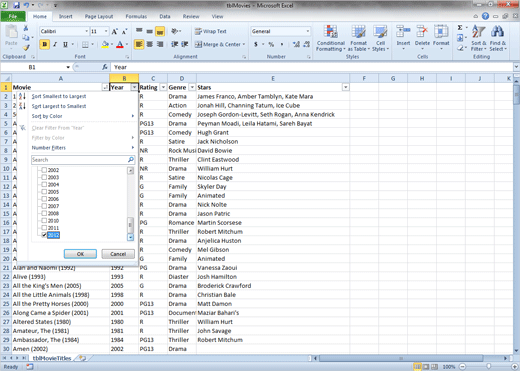Open Find & Select menu
The width and height of the screenshot is (520, 371).
(498, 38)
